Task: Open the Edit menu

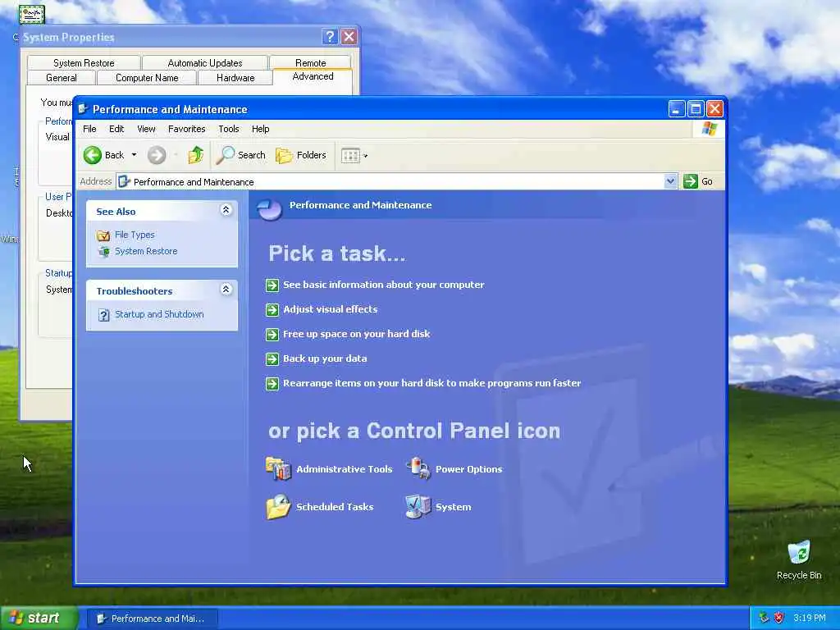Action: coord(116,129)
